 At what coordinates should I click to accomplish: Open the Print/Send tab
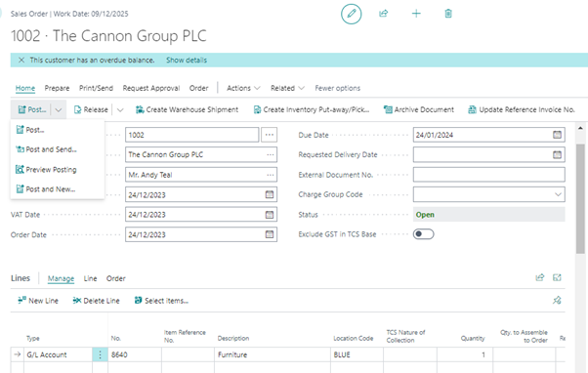pyautogui.click(x=96, y=88)
